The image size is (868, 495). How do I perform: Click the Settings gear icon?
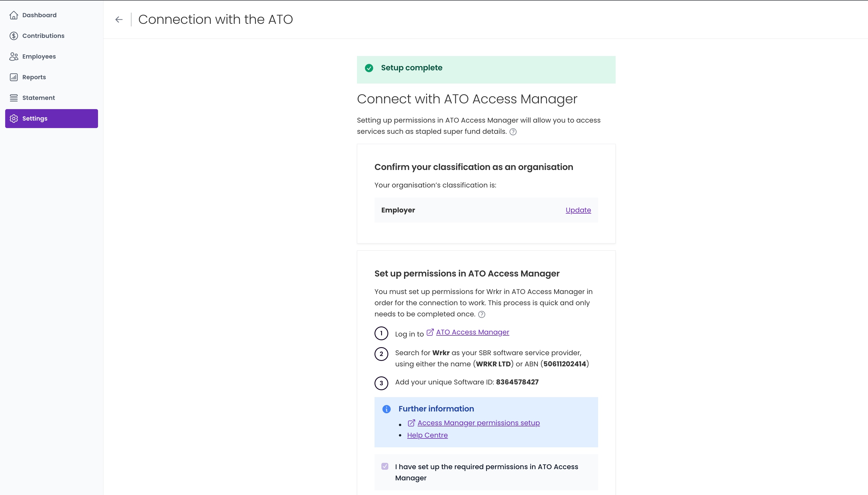tap(14, 119)
